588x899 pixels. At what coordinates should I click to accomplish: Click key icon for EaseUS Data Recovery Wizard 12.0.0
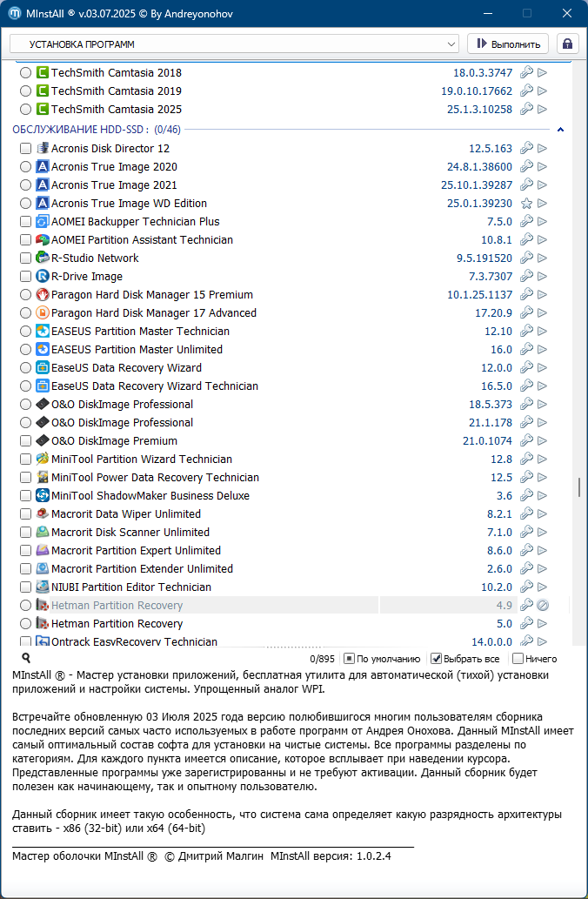point(526,367)
